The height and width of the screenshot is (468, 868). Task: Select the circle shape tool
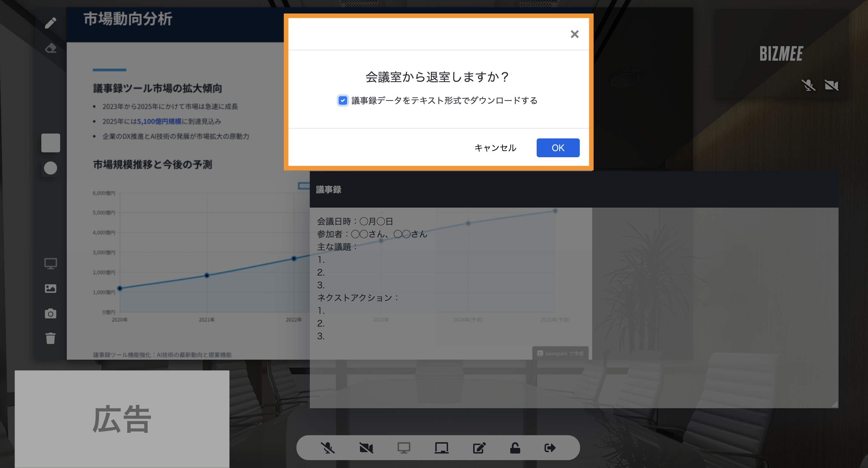(50, 168)
